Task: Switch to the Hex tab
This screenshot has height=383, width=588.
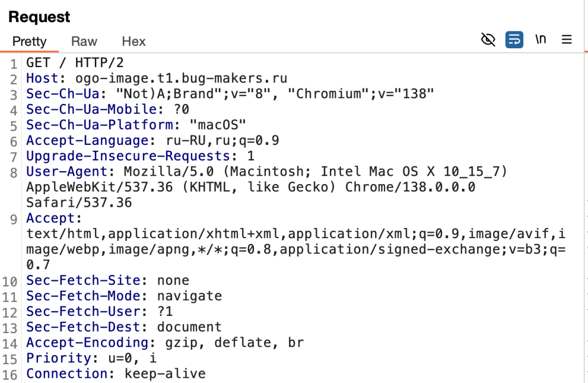Action: 134,41
